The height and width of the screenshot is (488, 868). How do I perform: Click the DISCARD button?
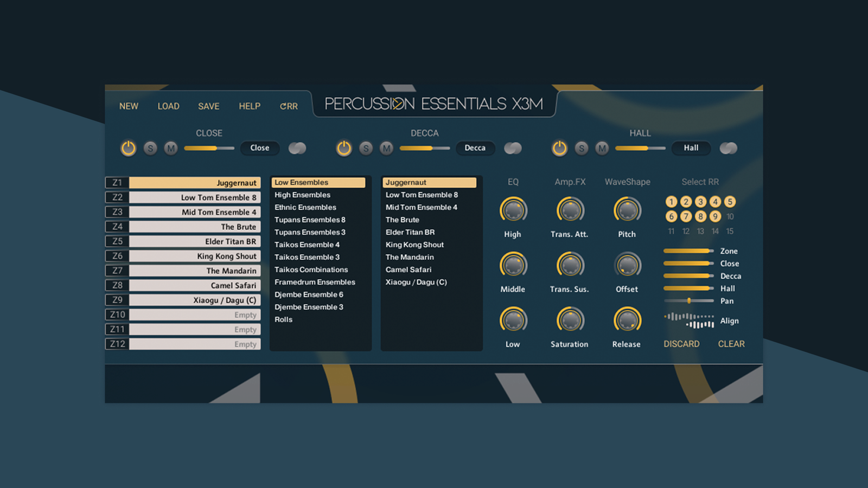(x=681, y=344)
